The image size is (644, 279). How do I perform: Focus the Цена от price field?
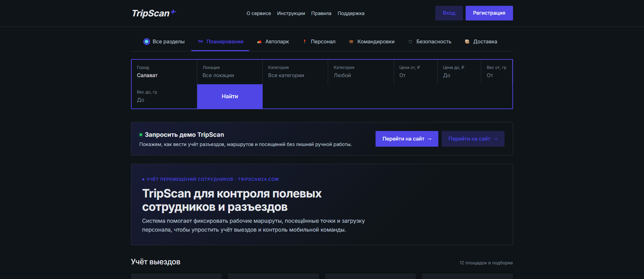(x=415, y=72)
